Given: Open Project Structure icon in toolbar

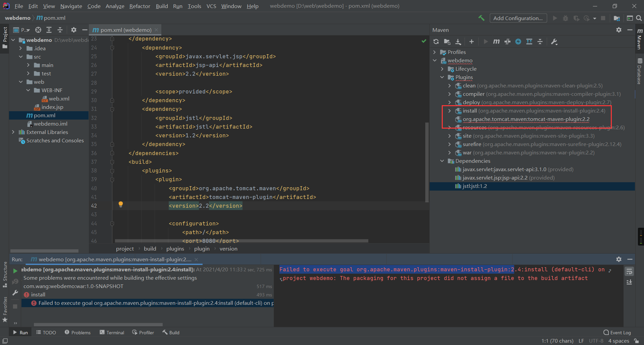Looking at the screenshot, I should pyautogui.click(x=616, y=18).
